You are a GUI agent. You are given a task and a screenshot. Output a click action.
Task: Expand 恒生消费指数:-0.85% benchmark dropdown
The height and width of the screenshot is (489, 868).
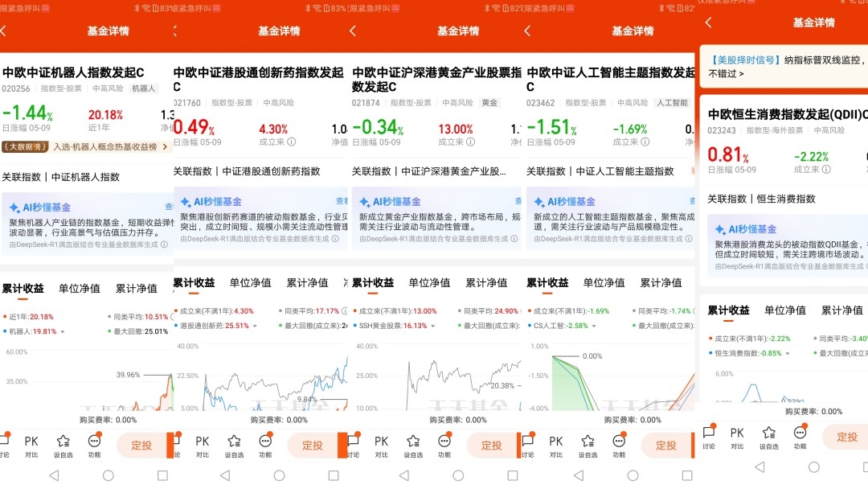click(787, 353)
